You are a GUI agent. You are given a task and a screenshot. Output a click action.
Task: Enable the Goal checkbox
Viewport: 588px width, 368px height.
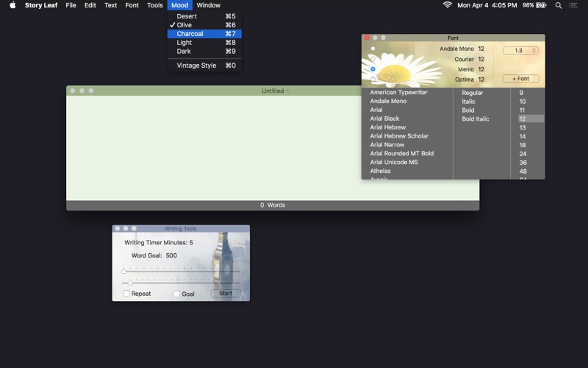(x=176, y=294)
